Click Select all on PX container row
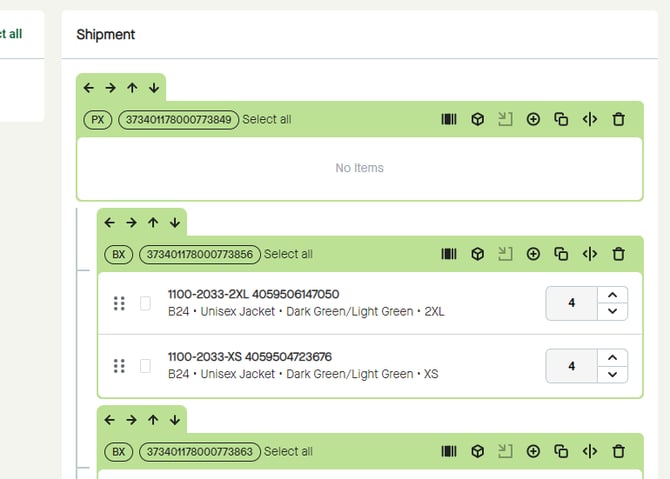Viewport: 670px width, 479px height. [x=267, y=119]
